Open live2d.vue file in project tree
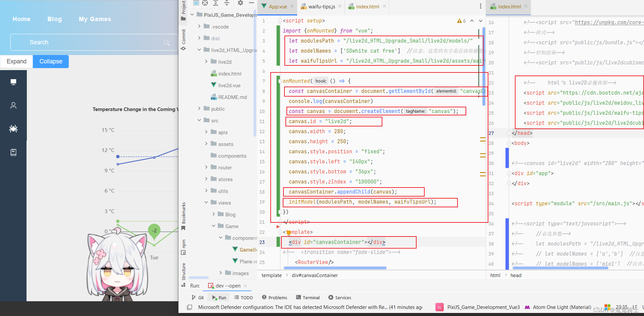This screenshot has height=316, width=644. (225, 85)
